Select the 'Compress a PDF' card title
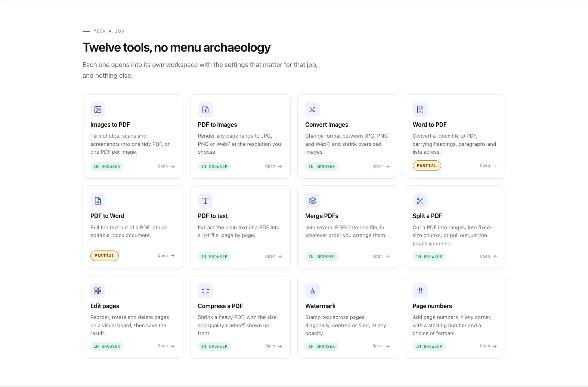The image size is (588, 387). 220,306
